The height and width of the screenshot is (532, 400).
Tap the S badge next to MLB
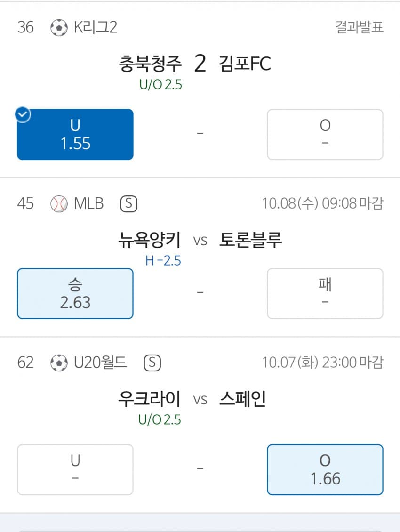[128, 204]
